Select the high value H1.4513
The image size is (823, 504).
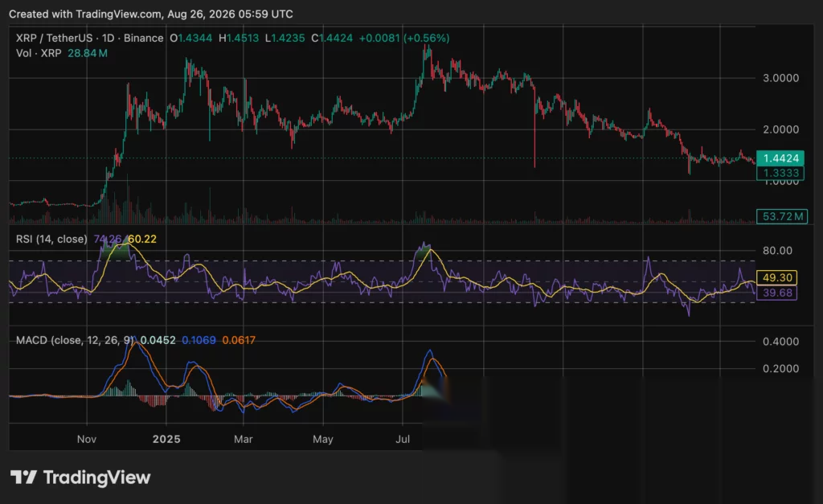tap(239, 38)
